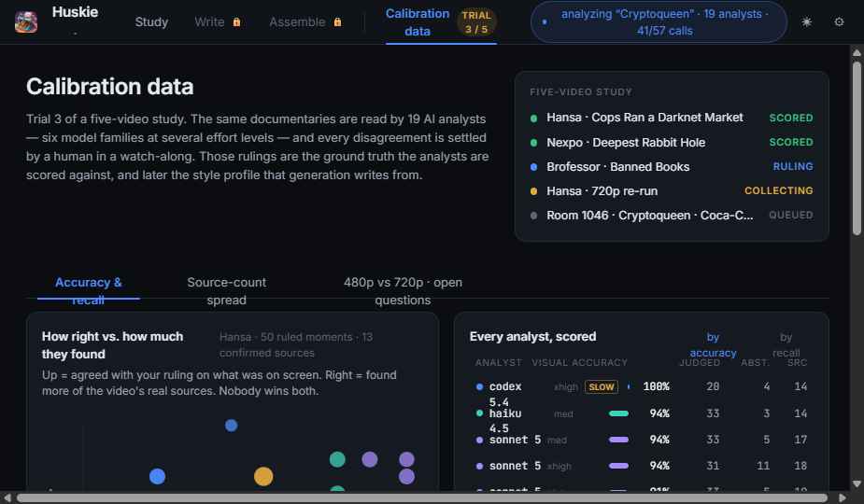
Task: Click haiku 4.5 teal accuracy bar
Action: [x=618, y=413]
